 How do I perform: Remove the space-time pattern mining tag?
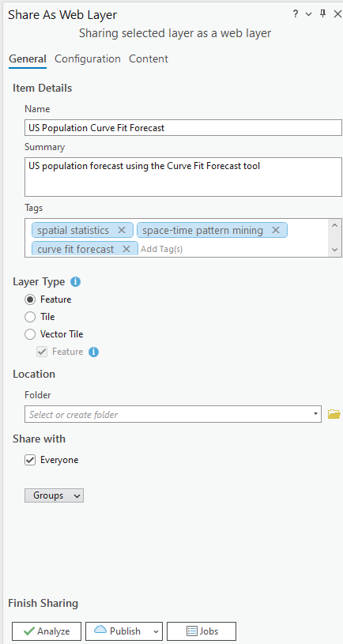pos(276,230)
